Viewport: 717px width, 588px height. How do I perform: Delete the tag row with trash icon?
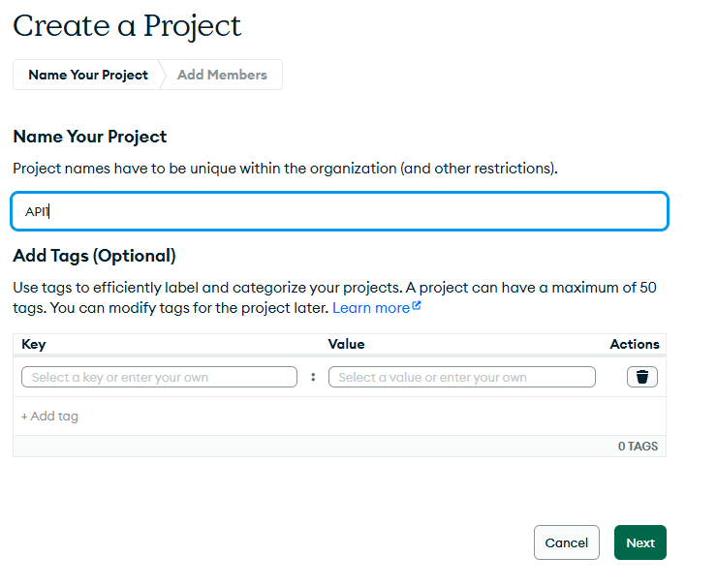pyautogui.click(x=641, y=377)
